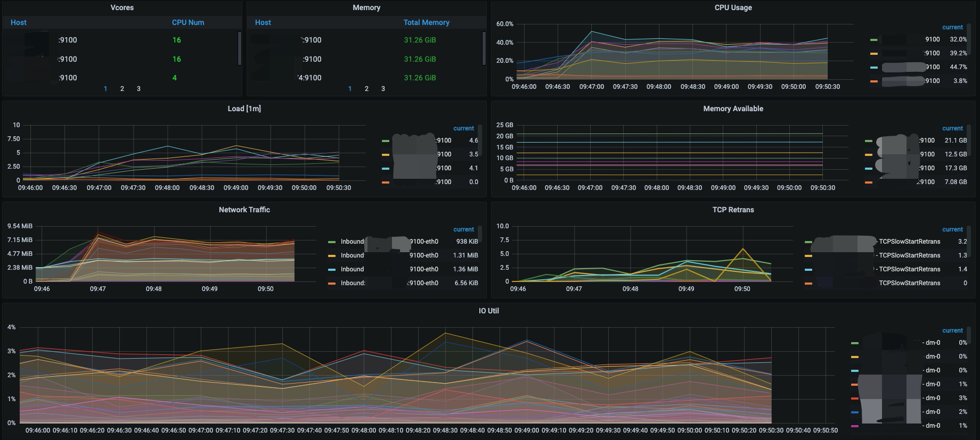Screen dimensions: 980x440
Task: Sort Network Traffic legend by current column
Action: 463,229
